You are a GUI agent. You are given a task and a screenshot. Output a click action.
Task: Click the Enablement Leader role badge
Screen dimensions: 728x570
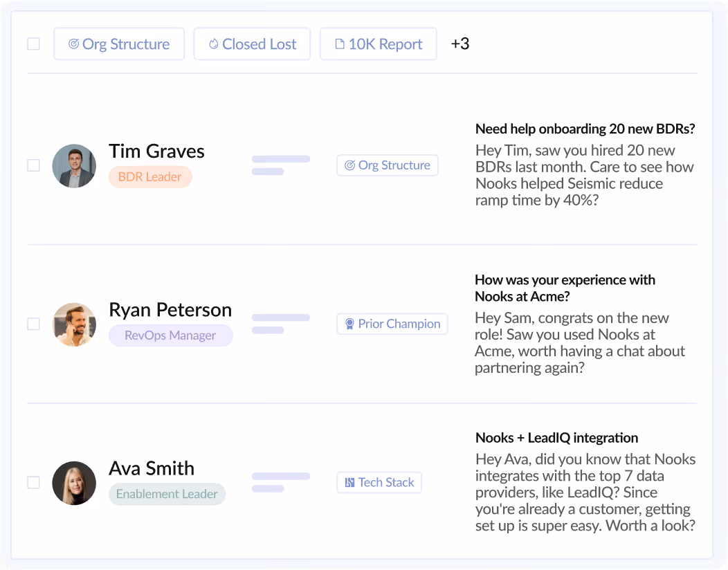(x=167, y=494)
